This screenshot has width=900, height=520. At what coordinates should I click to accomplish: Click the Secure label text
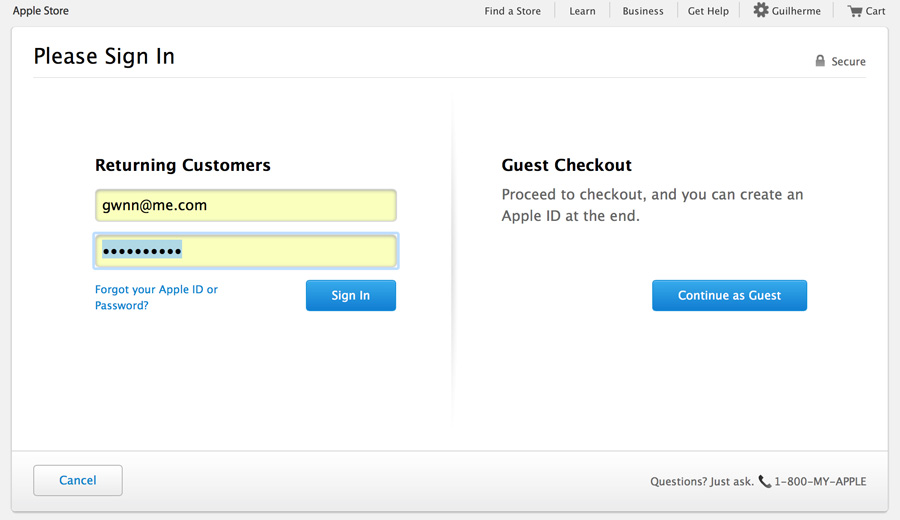[x=848, y=61]
